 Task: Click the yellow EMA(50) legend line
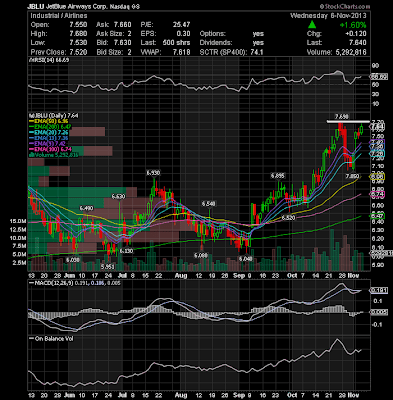coord(32,122)
